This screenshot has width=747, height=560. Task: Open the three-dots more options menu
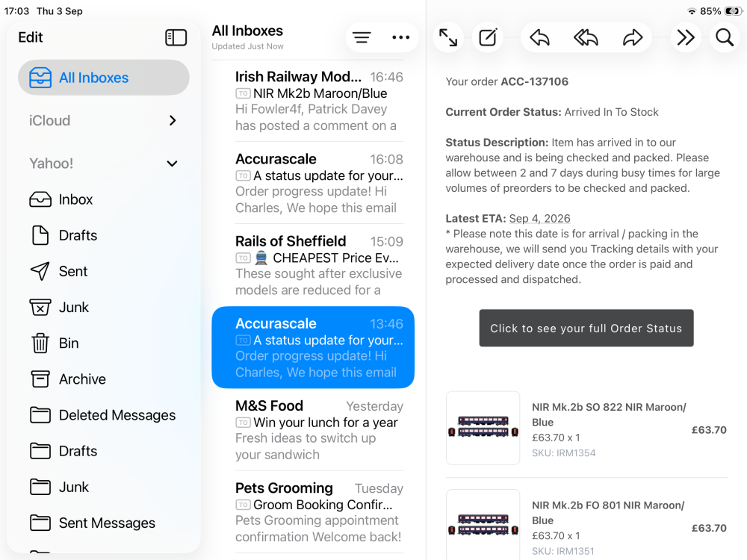pos(400,37)
